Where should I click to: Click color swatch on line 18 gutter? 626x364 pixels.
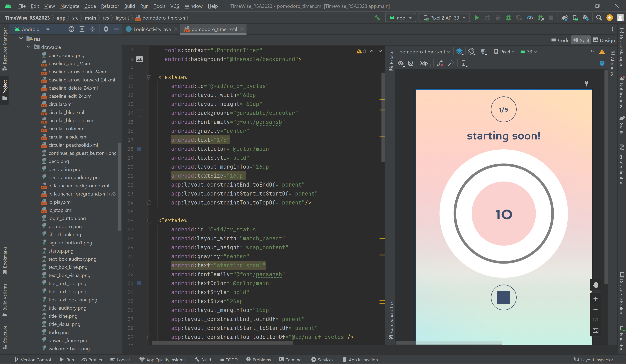pyautogui.click(x=139, y=149)
